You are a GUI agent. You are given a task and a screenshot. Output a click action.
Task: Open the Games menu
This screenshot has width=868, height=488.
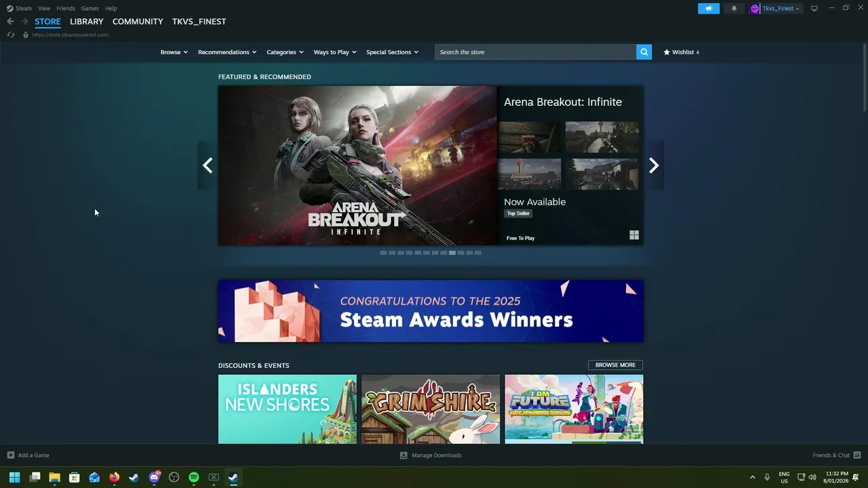[90, 8]
